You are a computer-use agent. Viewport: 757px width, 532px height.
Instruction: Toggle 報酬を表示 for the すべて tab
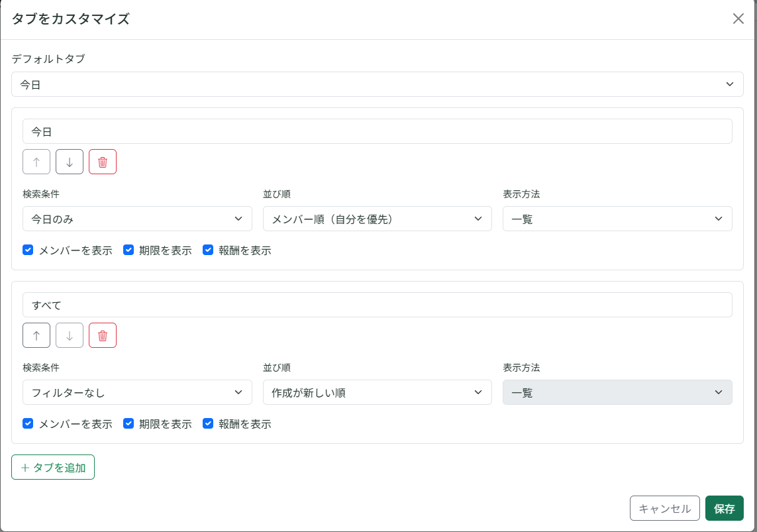(x=208, y=423)
